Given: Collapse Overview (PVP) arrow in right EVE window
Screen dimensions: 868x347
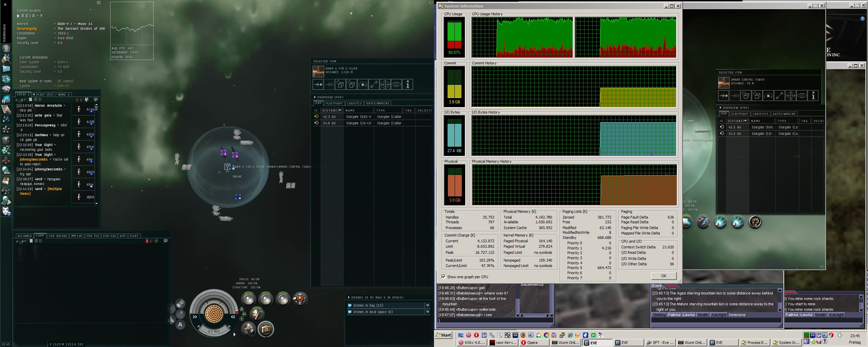Looking at the screenshot, I should tap(721, 108).
